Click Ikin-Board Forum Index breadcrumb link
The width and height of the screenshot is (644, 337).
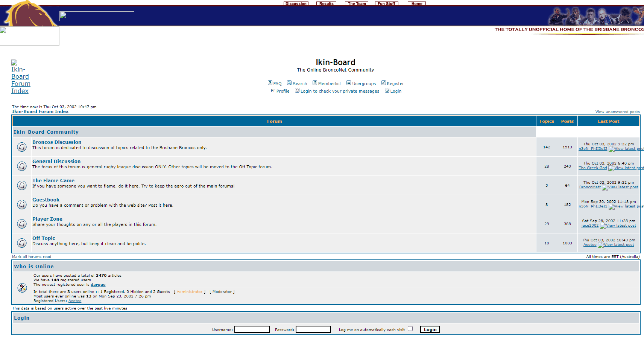(x=40, y=111)
